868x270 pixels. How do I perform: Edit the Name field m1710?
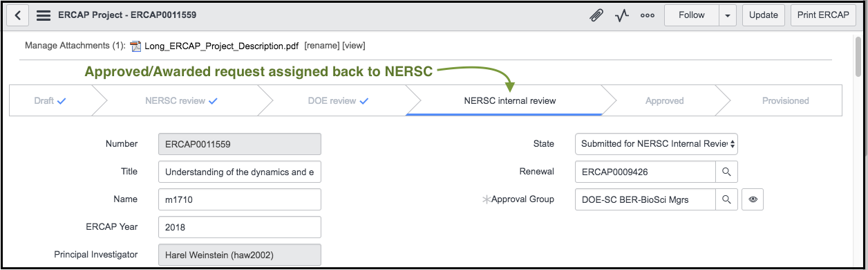(240, 199)
